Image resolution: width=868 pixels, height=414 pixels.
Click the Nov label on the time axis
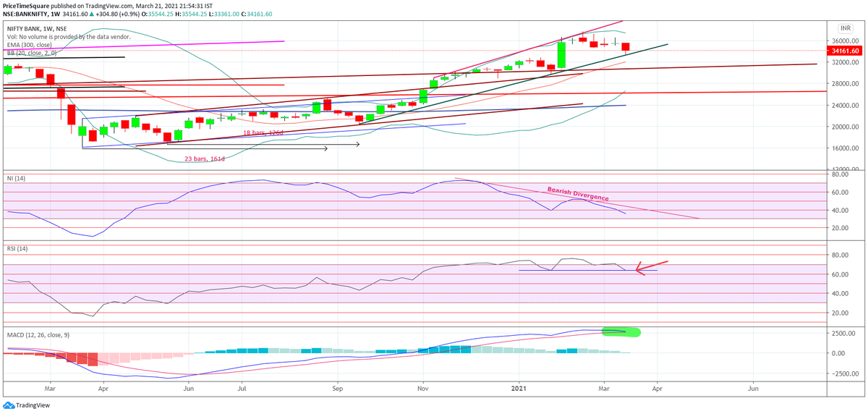[422, 389]
